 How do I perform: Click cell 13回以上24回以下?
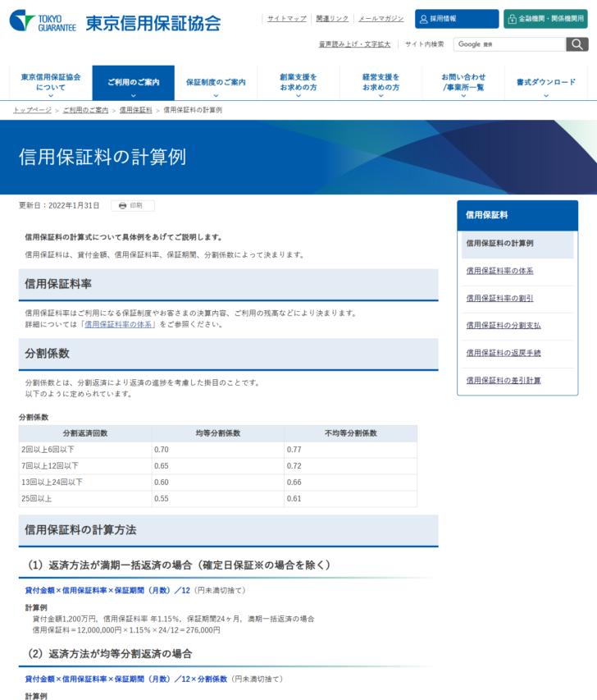(x=85, y=483)
